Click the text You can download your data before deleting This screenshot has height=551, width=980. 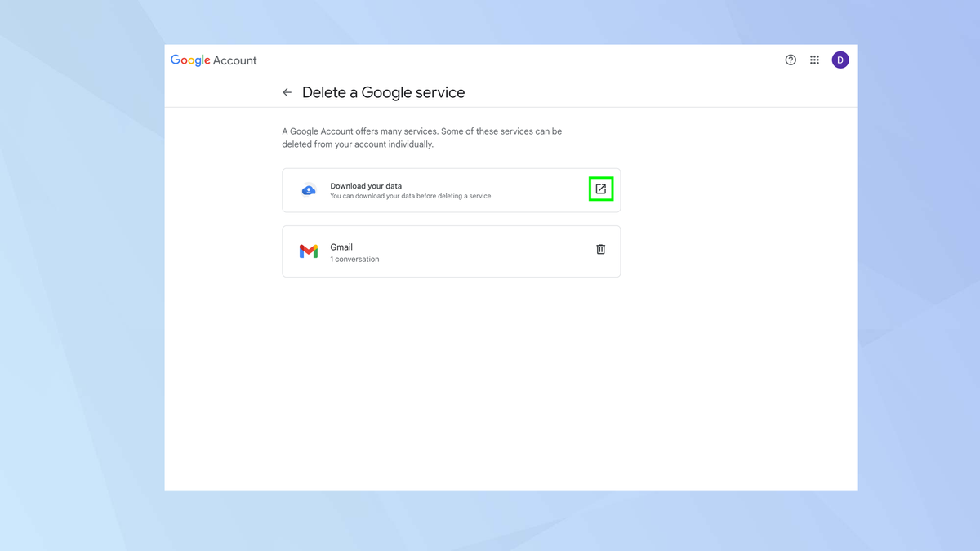click(410, 196)
